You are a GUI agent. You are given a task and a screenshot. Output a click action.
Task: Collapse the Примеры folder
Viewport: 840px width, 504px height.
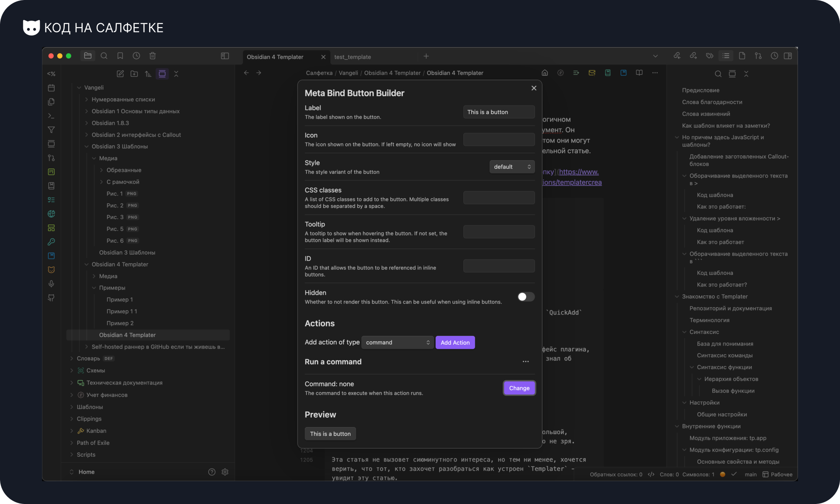click(x=94, y=288)
